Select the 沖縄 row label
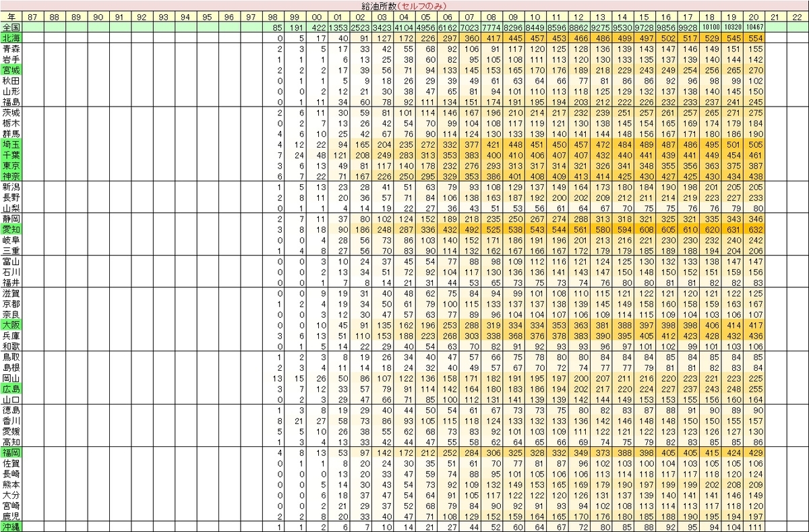Image resolution: width=809 pixels, height=532 pixels. click(11, 527)
